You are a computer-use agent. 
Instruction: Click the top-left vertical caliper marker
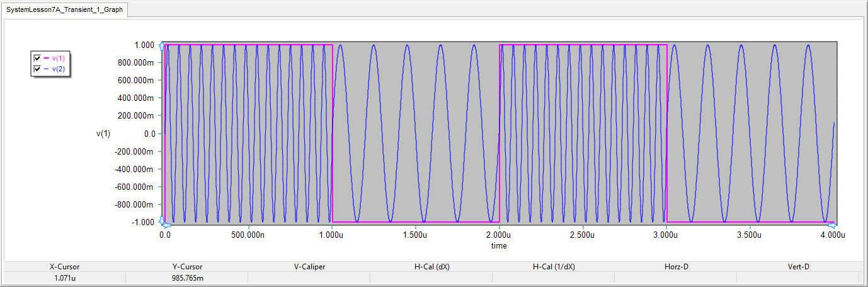click(162, 46)
